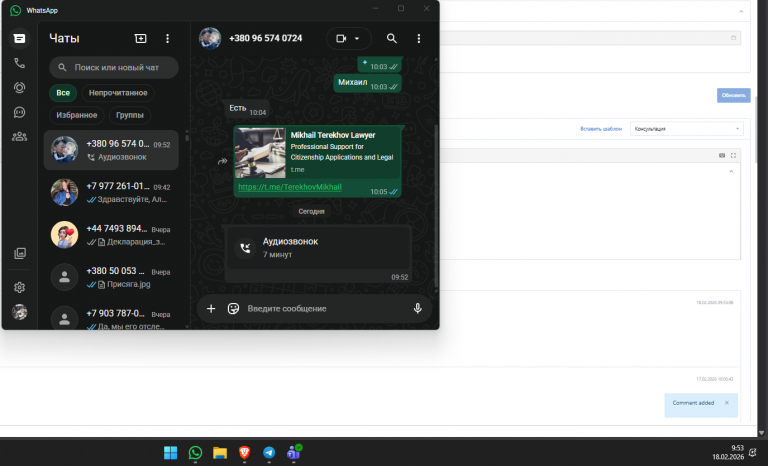The width and height of the screenshot is (768, 466).
Task: Open chat +7 903 787-0...
Action: coord(111,318)
